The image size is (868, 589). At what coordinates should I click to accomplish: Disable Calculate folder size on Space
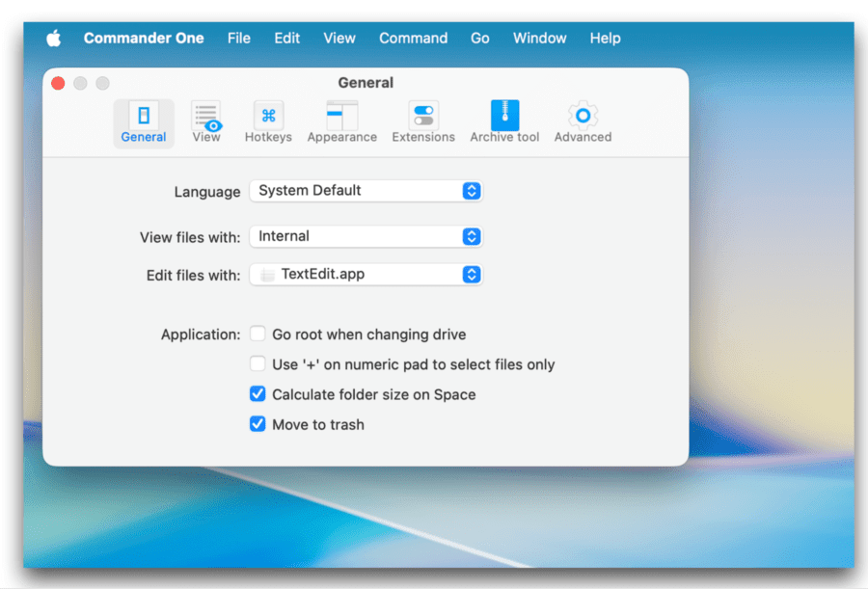pyautogui.click(x=258, y=393)
